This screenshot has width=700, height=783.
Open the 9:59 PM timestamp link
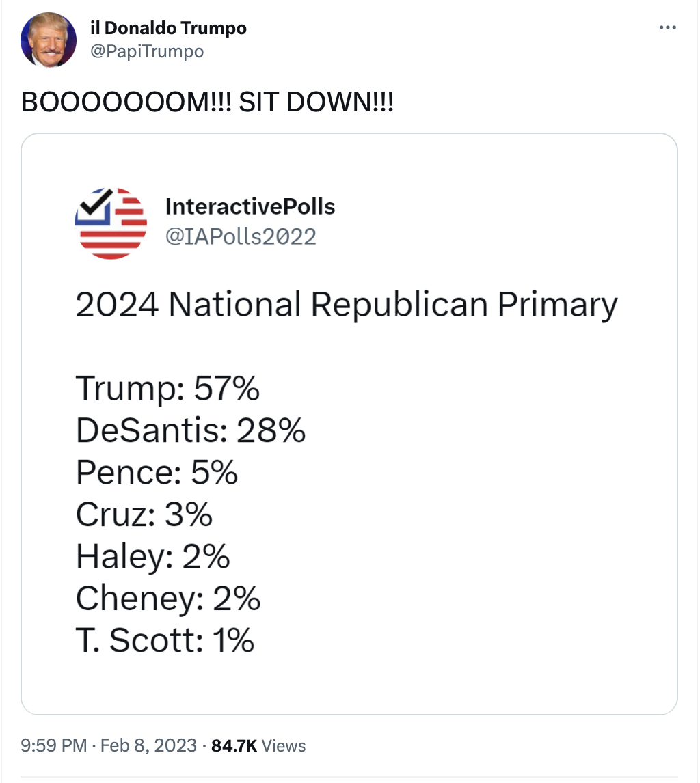click(x=54, y=745)
